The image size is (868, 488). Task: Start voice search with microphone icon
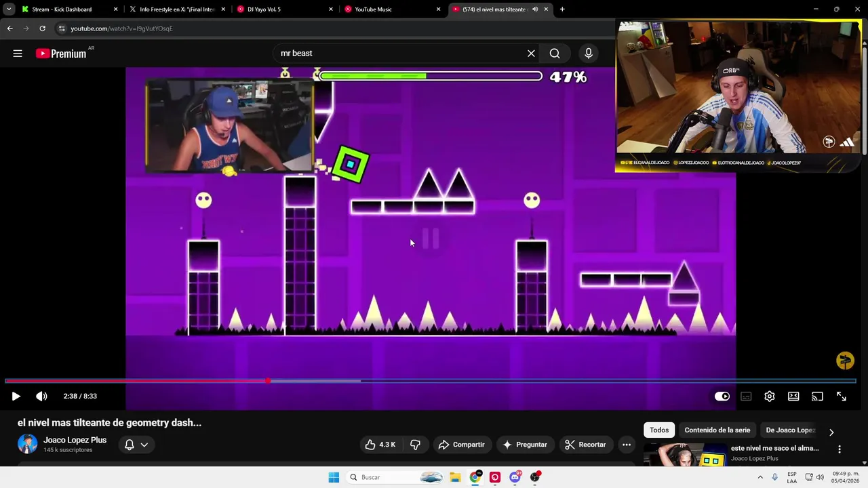point(588,53)
